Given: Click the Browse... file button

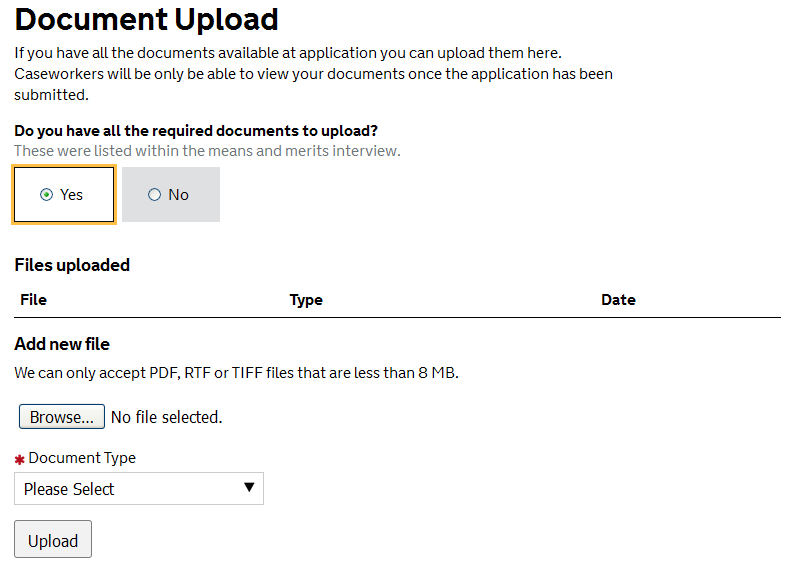Looking at the screenshot, I should tap(61, 417).
